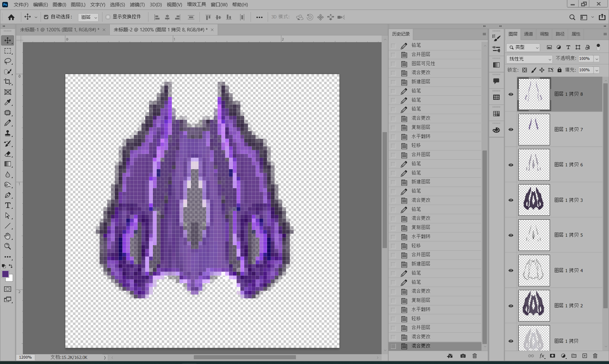The width and height of the screenshot is (609, 364).
Task: Create a new layer group
Action: coord(574,356)
